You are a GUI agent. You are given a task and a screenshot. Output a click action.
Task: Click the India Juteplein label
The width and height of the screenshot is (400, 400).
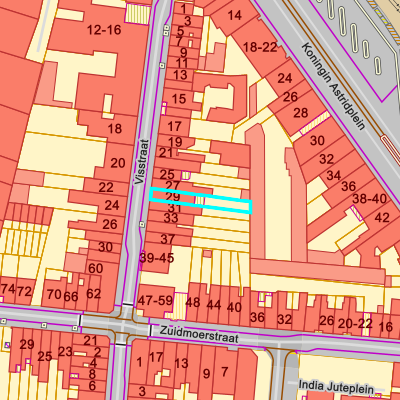(336, 387)
